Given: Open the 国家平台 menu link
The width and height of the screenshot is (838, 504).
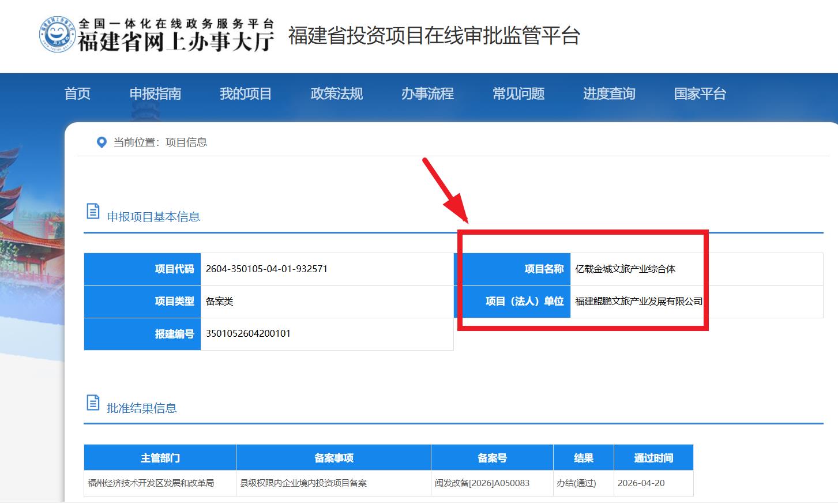Looking at the screenshot, I should (x=700, y=93).
